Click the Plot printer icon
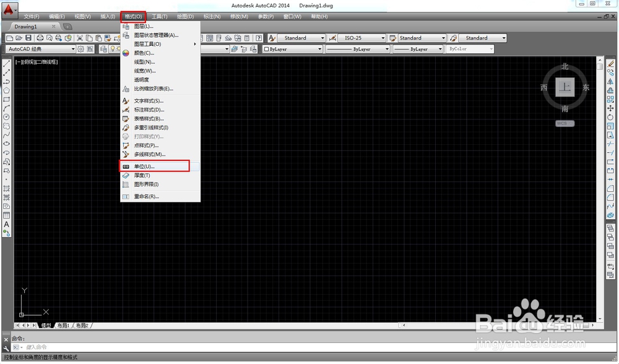 tap(40, 38)
